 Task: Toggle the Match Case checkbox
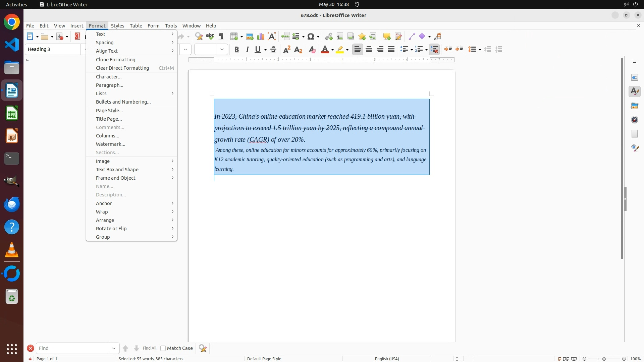163,349
